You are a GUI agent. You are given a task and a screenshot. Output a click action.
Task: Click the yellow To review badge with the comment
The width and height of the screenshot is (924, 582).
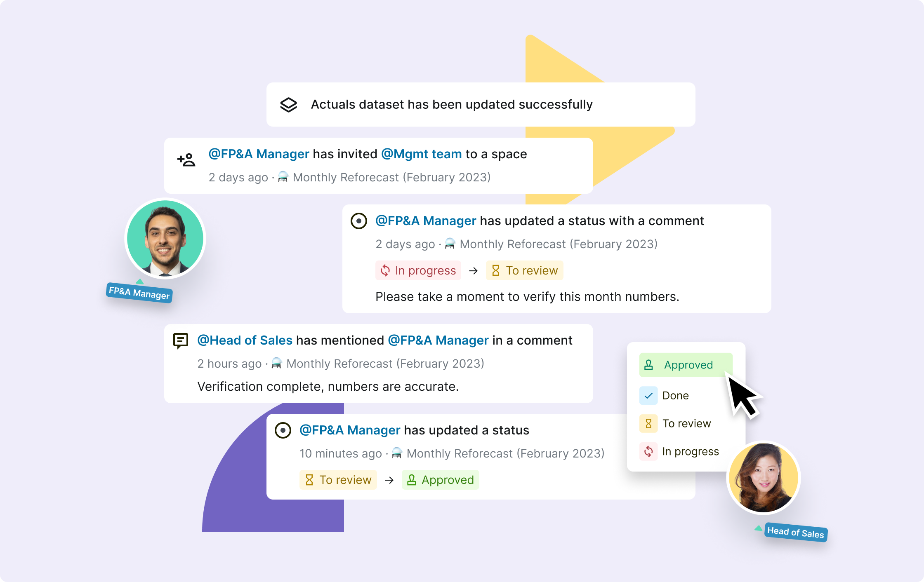click(x=525, y=270)
